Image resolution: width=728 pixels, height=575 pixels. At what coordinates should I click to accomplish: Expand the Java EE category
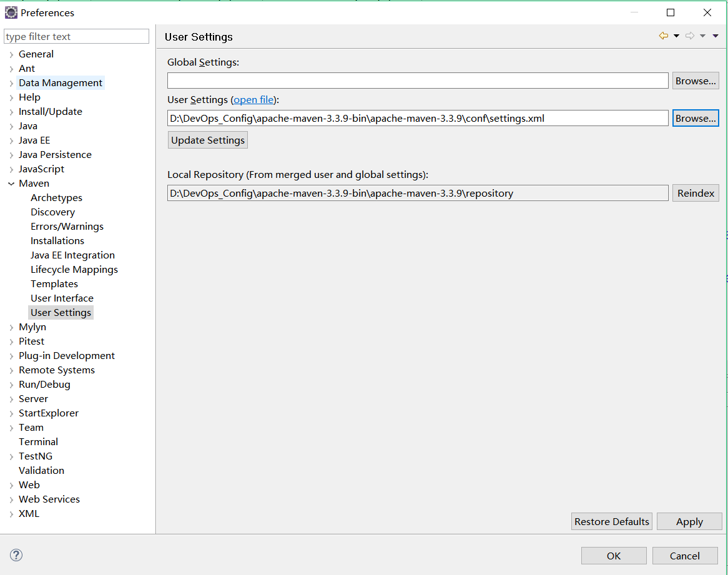pyautogui.click(x=11, y=140)
